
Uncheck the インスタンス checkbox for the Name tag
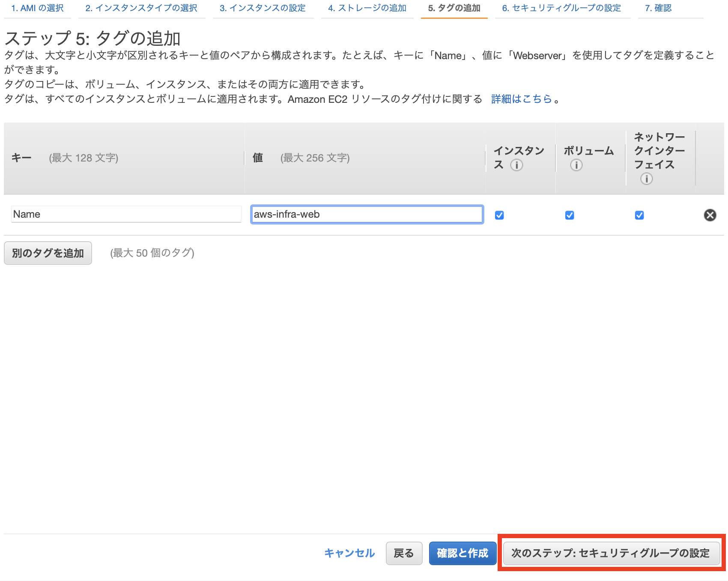(x=499, y=215)
